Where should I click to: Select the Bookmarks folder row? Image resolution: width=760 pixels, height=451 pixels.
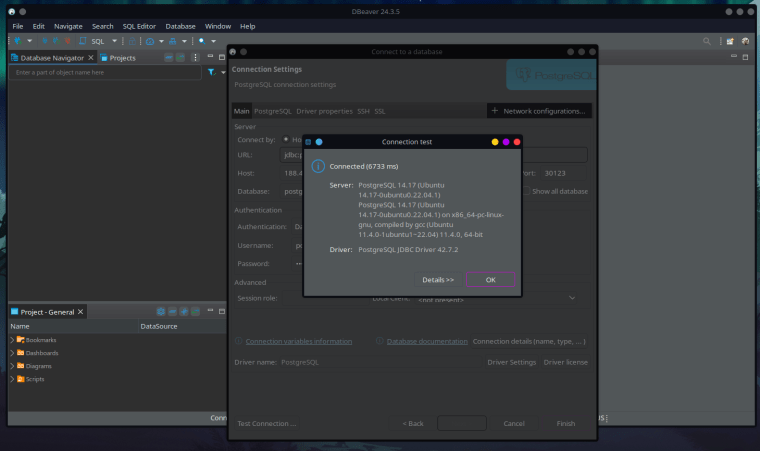(117, 340)
